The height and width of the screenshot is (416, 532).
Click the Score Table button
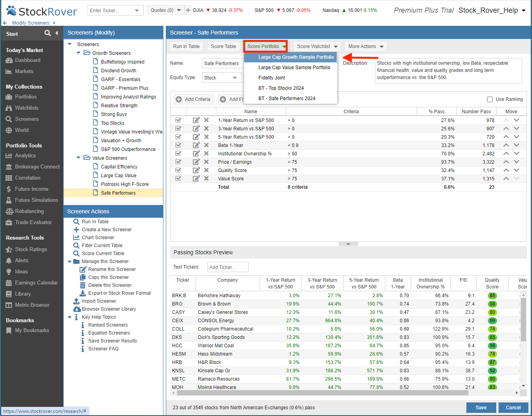[x=223, y=46]
